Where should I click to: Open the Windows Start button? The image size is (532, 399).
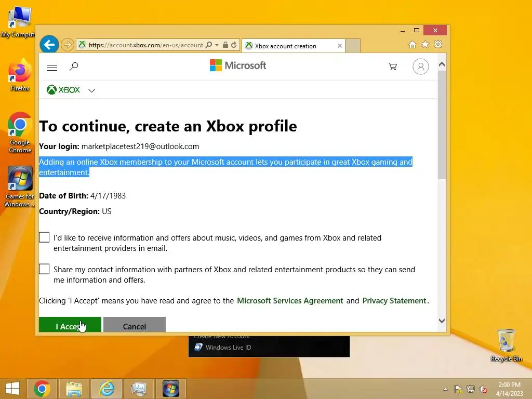(12, 389)
